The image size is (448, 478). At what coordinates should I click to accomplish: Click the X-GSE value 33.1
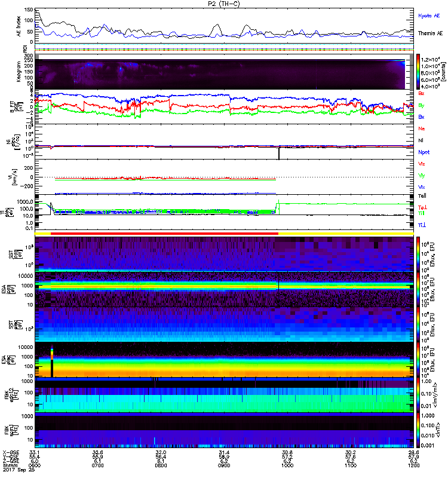[x=35, y=452]
